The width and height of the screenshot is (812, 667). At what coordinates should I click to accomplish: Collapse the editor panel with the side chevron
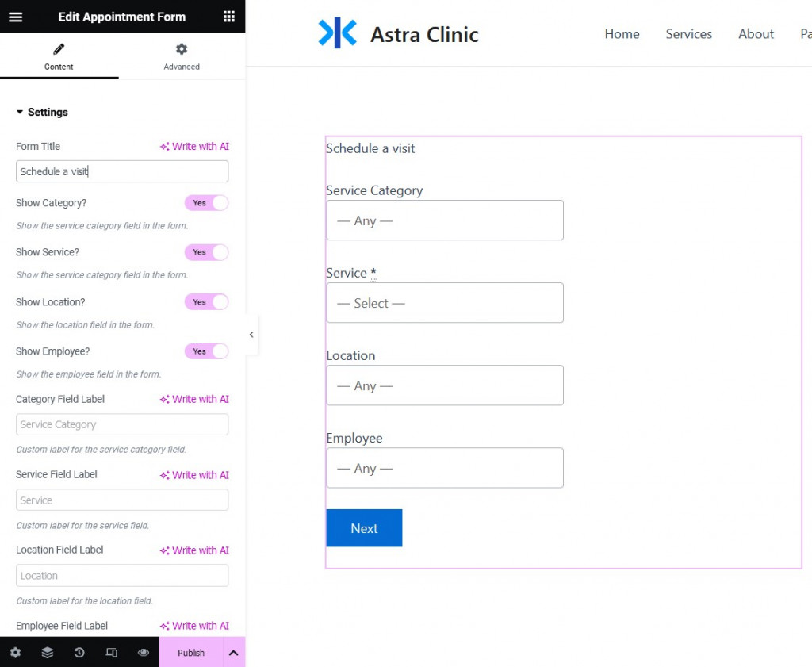[x=251, y=335]
